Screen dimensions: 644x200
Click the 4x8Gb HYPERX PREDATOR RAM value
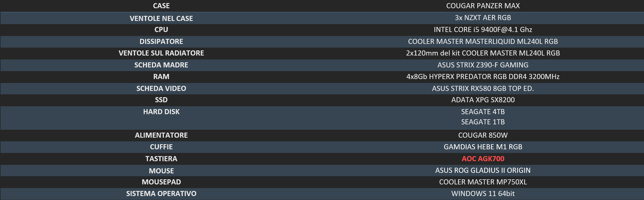pyautogui.click(x=483, y=76)
